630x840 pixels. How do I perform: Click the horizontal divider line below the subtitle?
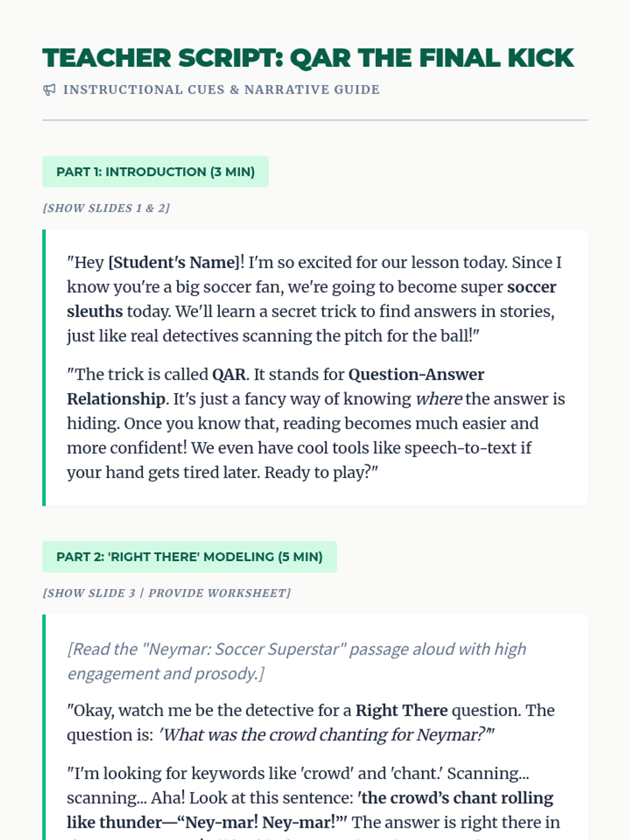click(x=315, y=120)
